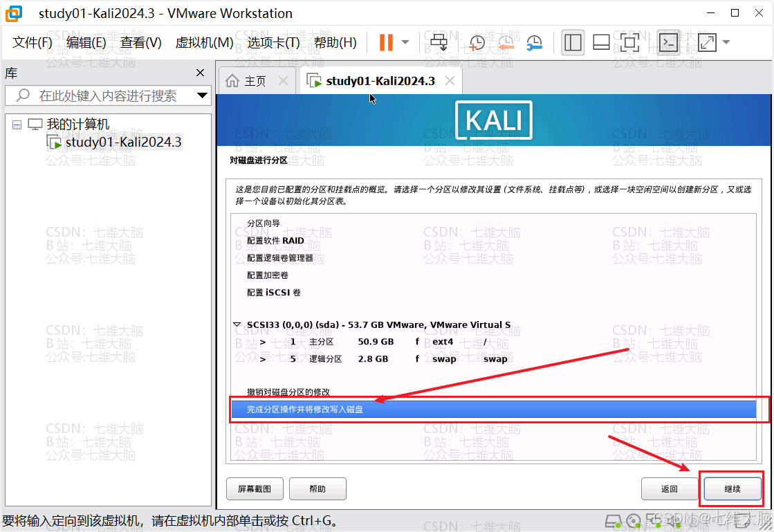The image size is (774, 532).
Task: Open the 文件(F) menu
Action: 33,43
